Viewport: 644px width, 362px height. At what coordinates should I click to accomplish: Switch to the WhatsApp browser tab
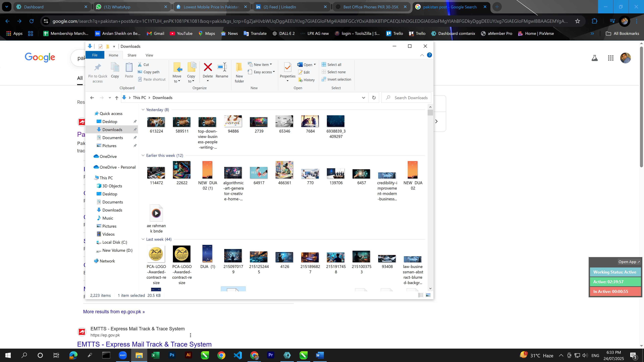(x=132, y=7)
